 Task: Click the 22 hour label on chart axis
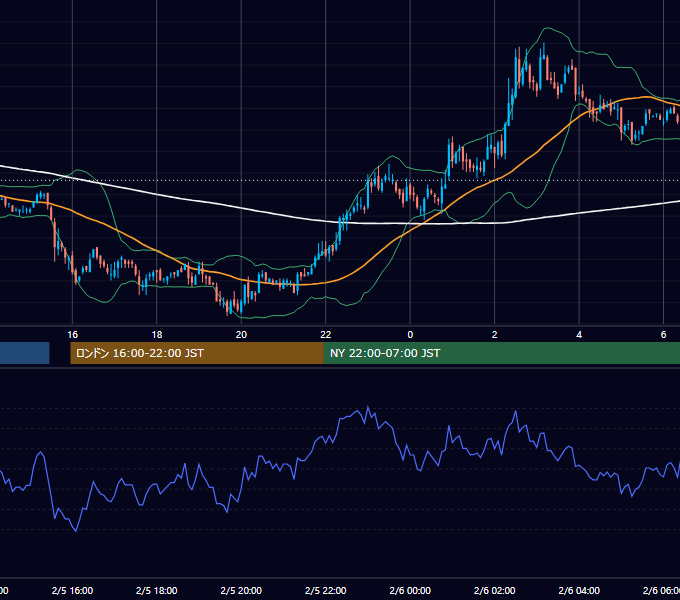[x=326, y=335]
